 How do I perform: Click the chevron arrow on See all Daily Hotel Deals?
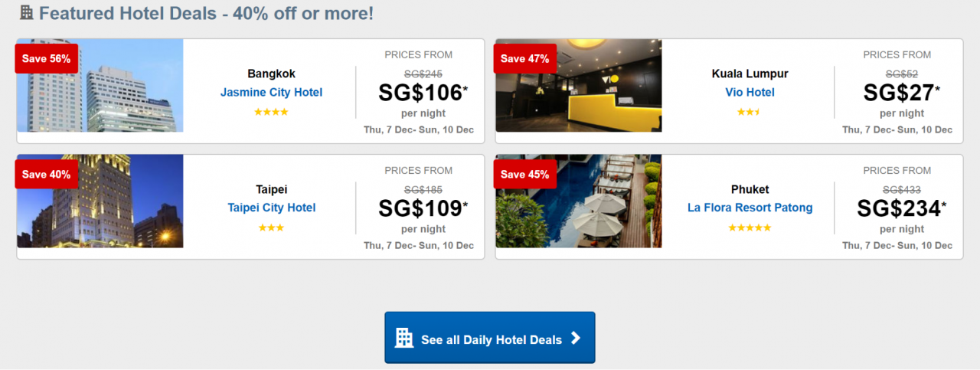pyautogui.click(x=576, y=339)
